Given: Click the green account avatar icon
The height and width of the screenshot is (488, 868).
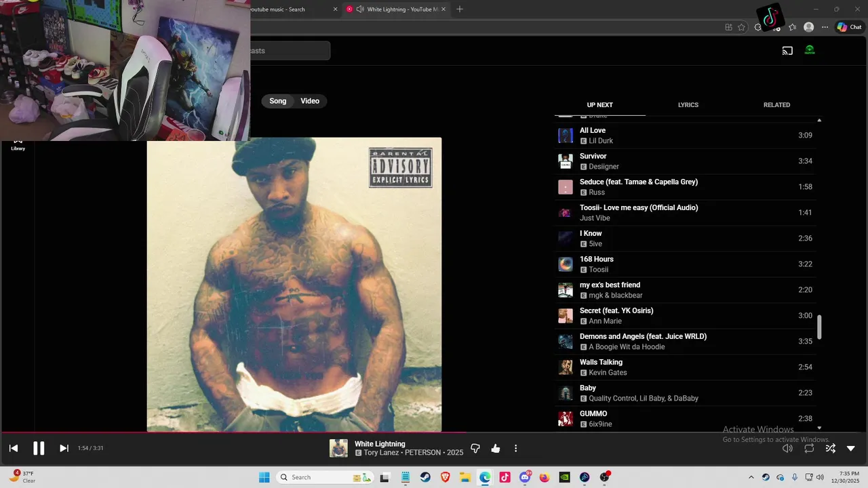Looking at the screenshot, I should (810, 50).
